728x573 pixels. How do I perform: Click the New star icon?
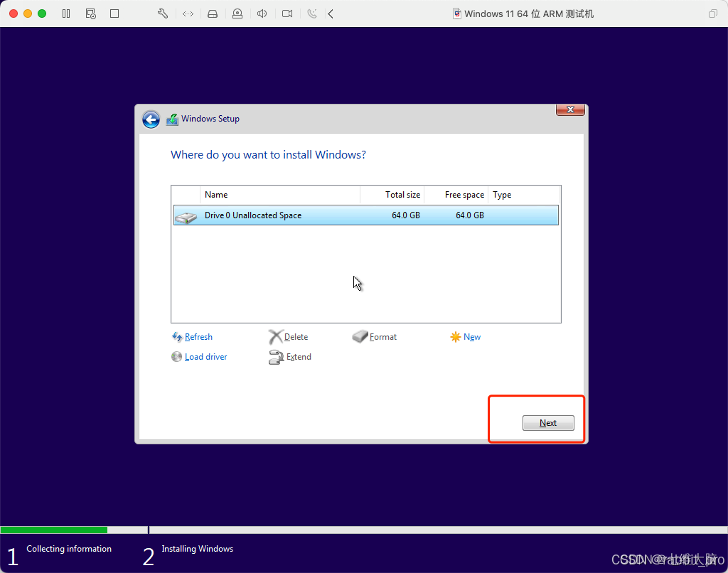coord(456,337)
